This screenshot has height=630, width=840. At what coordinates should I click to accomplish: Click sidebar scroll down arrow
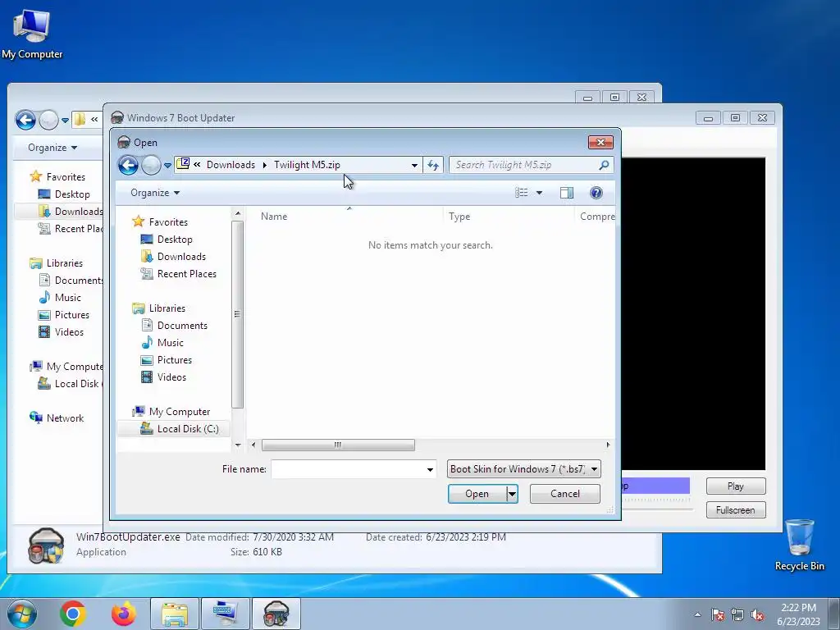[x=238, y=445]
